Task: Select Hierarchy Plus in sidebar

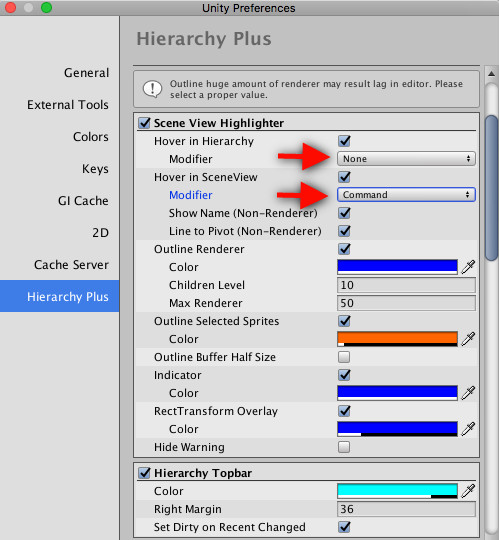Action: click(x=60, y=296)
